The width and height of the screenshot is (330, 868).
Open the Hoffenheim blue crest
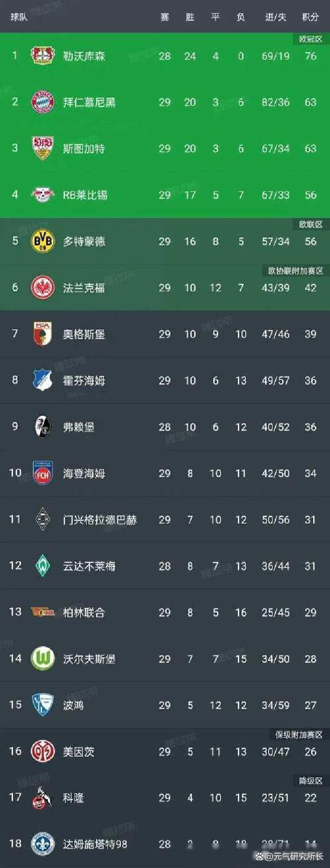click(x=43, y=380)
